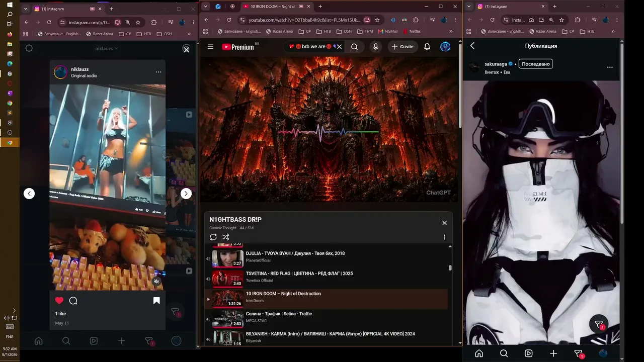The image size is (644, 362).
Task: Go to next post in left Instagram
Action: click(186, 194)
